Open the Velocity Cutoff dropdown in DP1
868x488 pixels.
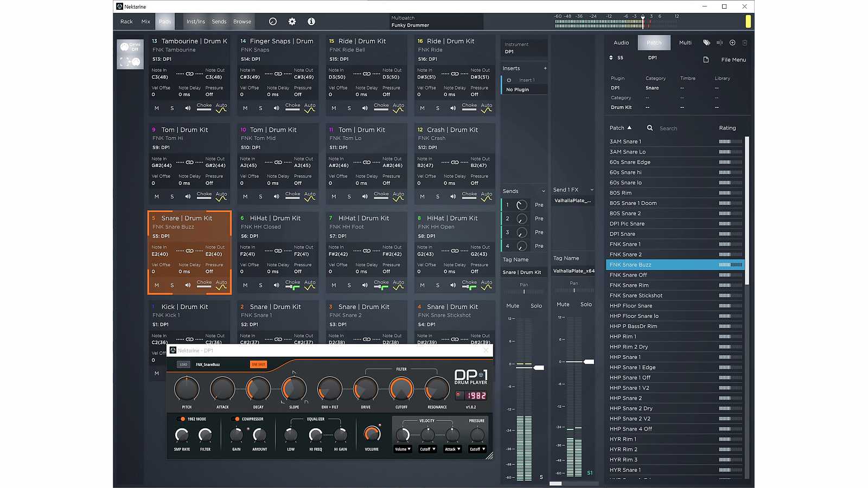click(x=427, y=449)
